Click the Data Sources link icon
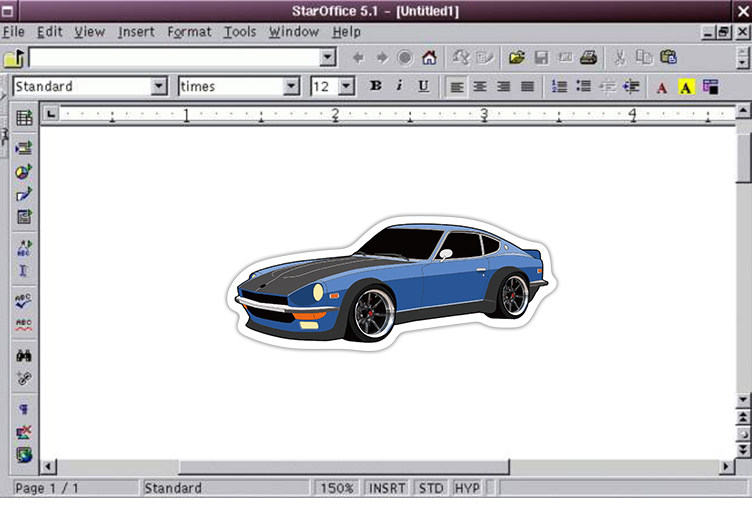The width and height of the screenshot is (752, 520). click(x=24, y=378)
